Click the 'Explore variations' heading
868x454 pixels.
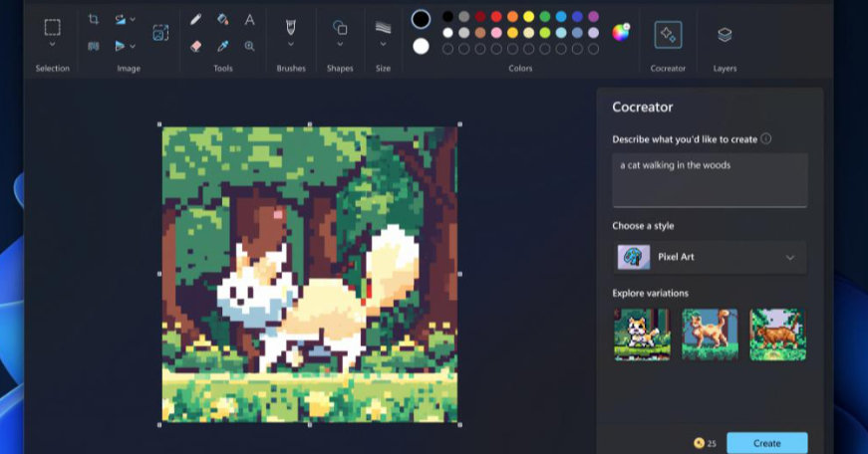pyautogui.click(x=650, y=293)
